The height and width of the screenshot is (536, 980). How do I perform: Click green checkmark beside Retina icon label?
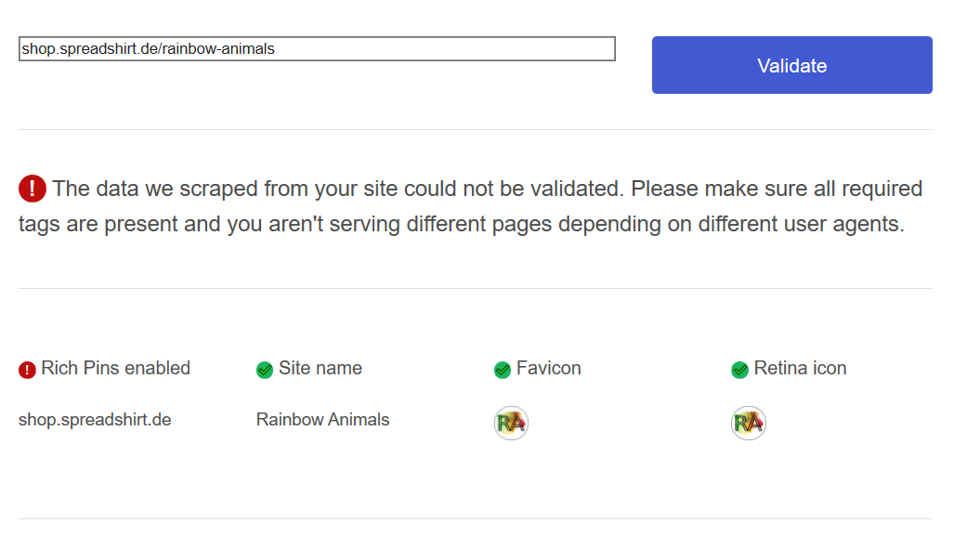point(740,370)
